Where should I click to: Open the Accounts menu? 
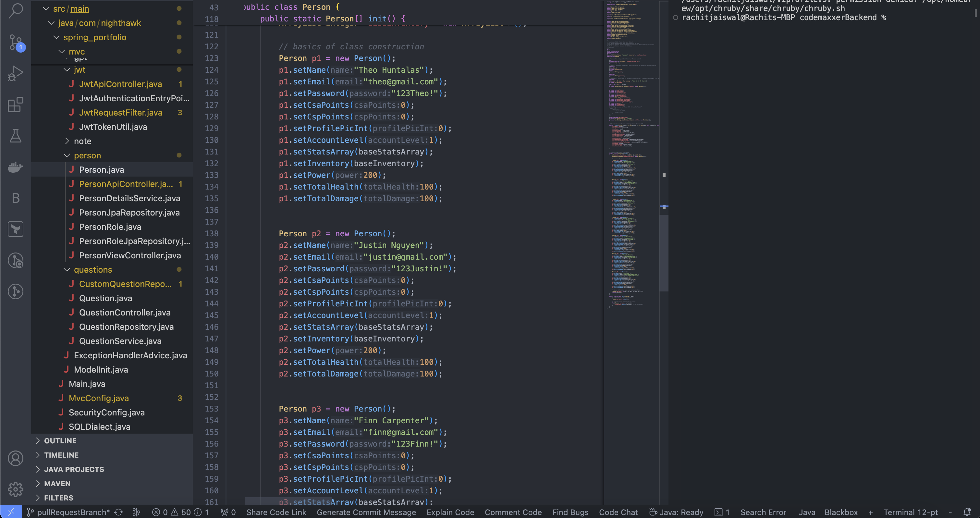click(16, 459)
